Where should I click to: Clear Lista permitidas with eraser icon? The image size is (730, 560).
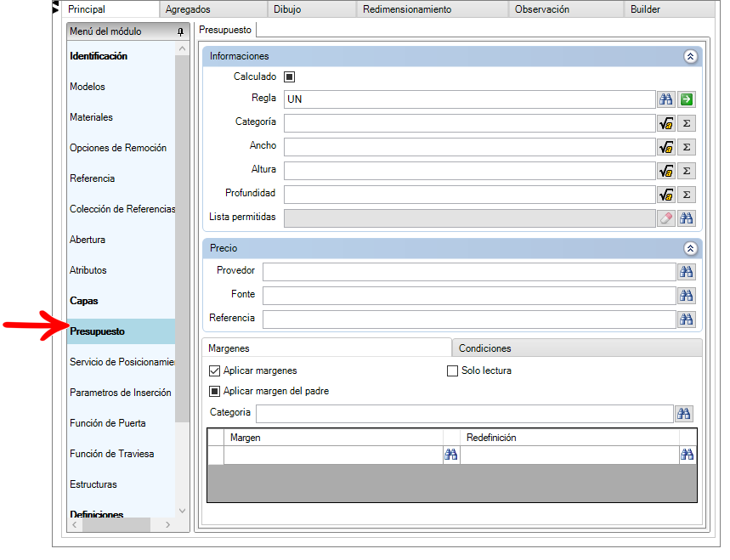tap(666, 218)
